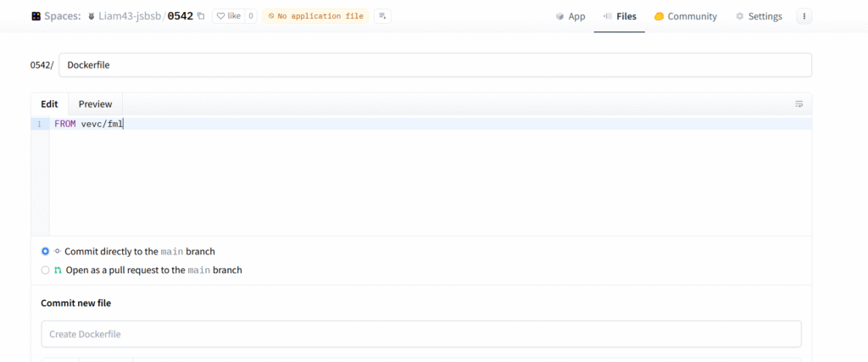
Task: Click the Hugging Face Spaces logo icon
Action: [36, 16]
